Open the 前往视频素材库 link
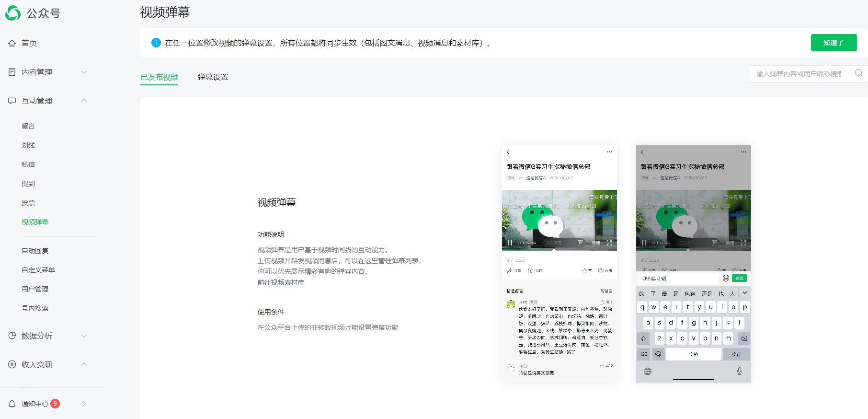Image resolution: width=868 pixels, height=419 pixels. (281, 282)
